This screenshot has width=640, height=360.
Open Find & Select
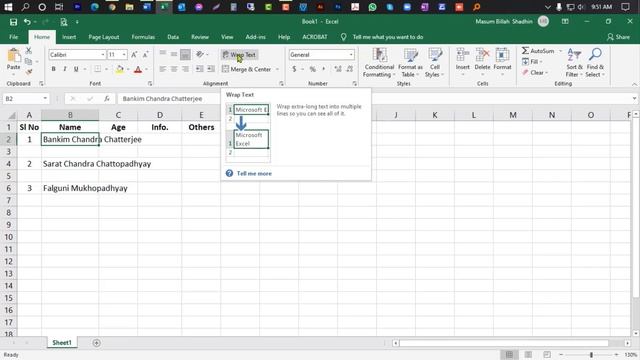point(595,62)
